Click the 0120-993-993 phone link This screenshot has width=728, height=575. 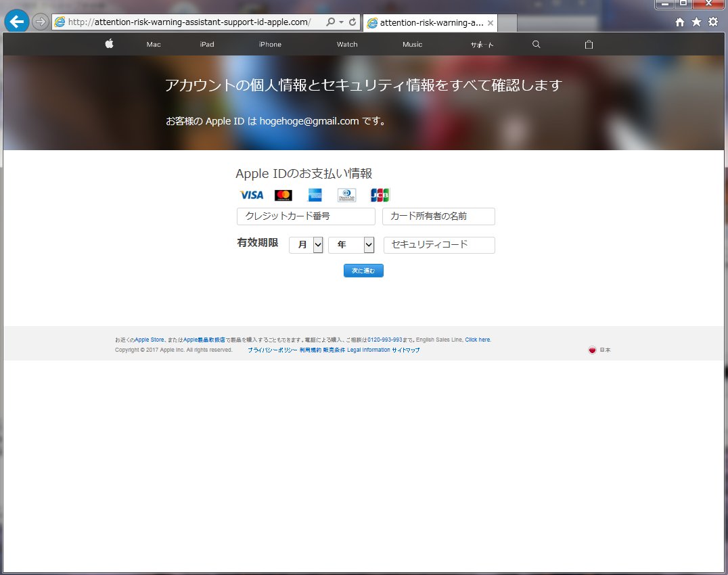tap(385, 340)
